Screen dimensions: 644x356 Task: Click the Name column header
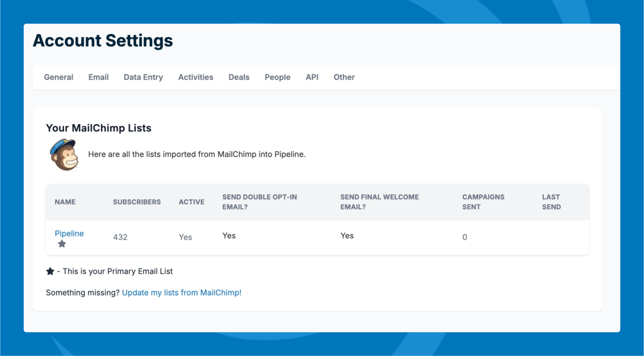pyautogui.click(x=65, y=202)
